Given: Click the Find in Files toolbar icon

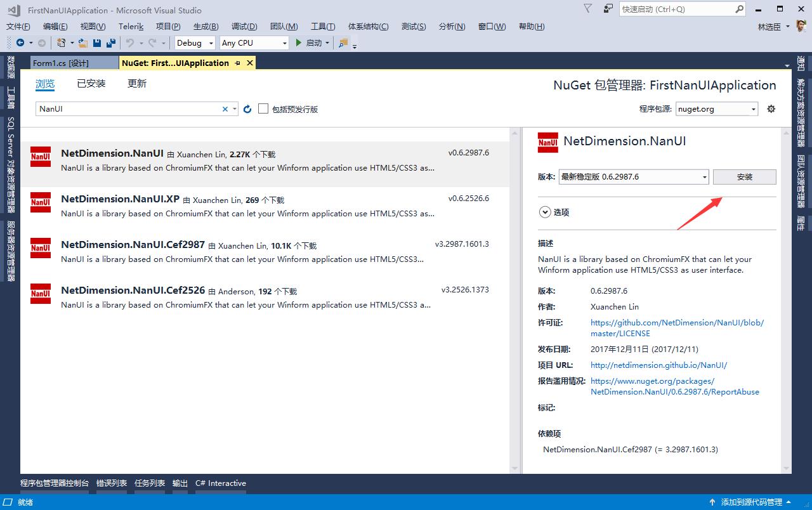Looking at the screenshot, I should [343, 43].
